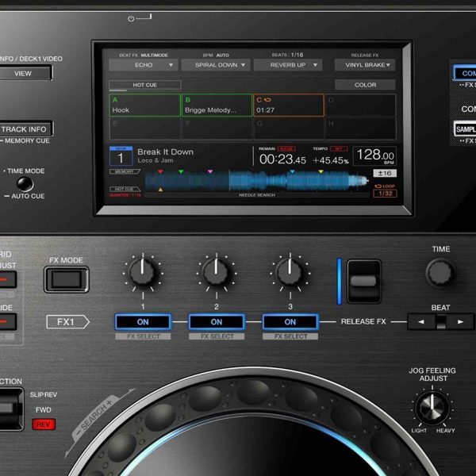Trigger hot cue B Brigge Melody

click(x=217, y=105)
